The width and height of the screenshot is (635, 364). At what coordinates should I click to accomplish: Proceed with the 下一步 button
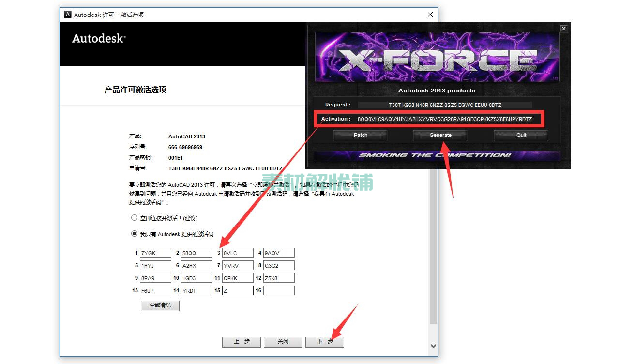[325, 342]
